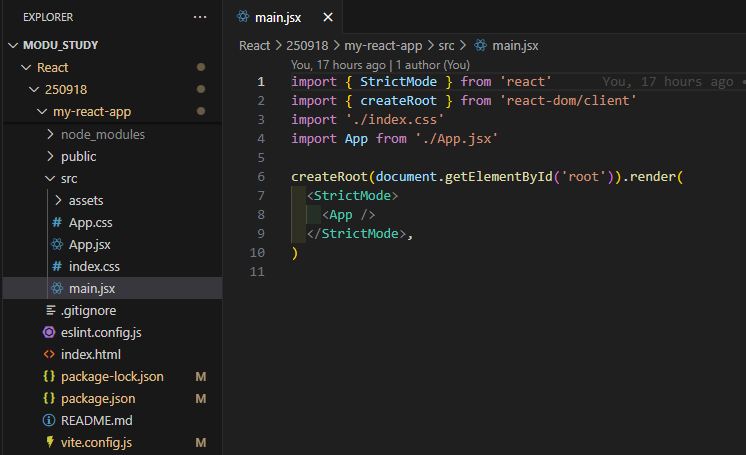Screen dimensions: 746x455
Task: Click the CSS hash icon of App.css
Action: (57, 222)
